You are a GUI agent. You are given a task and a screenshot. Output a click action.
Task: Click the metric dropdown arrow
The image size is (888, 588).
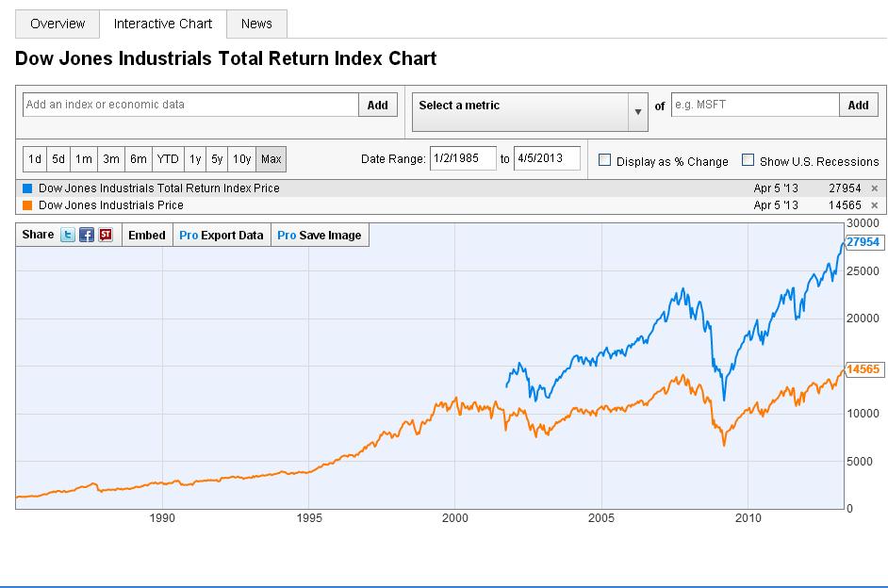tap(637, 112)
